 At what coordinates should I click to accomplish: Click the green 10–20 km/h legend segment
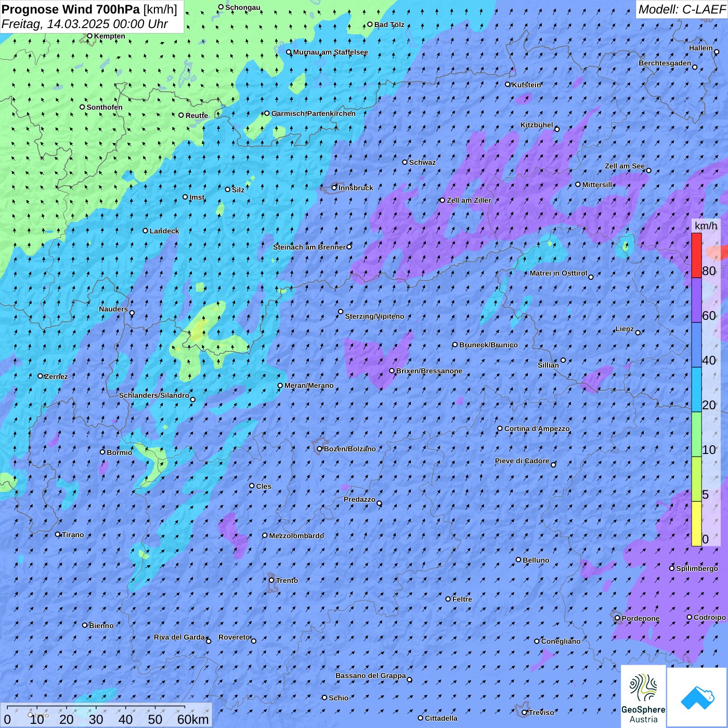pyautogui.click(x=696, y=434)
